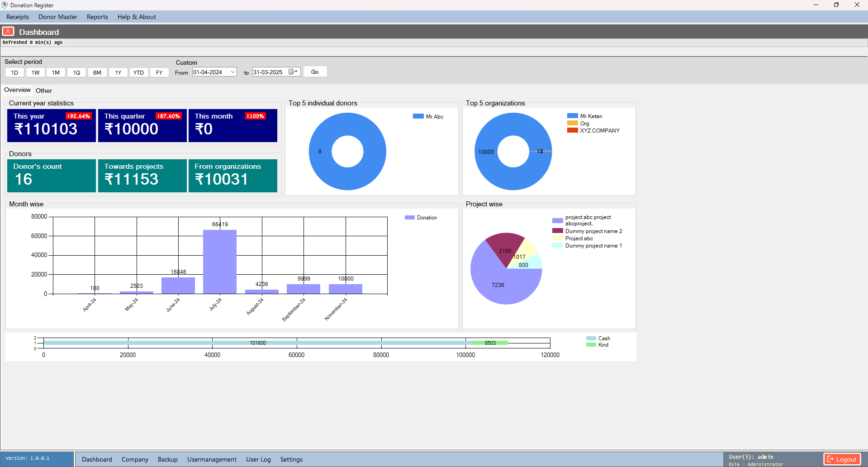Expand the From date dropdown
Screen dimensions: 868x467
click(233, 72)
